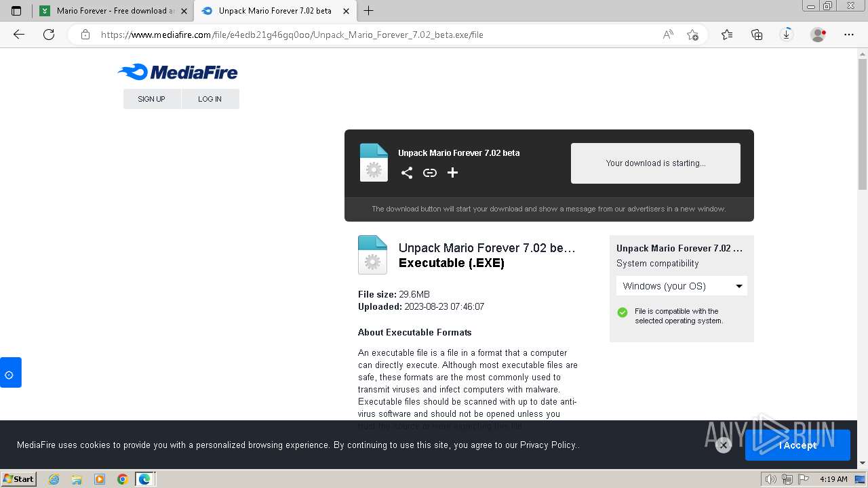Click the Edge taskbar icon

tap(144, 479)
